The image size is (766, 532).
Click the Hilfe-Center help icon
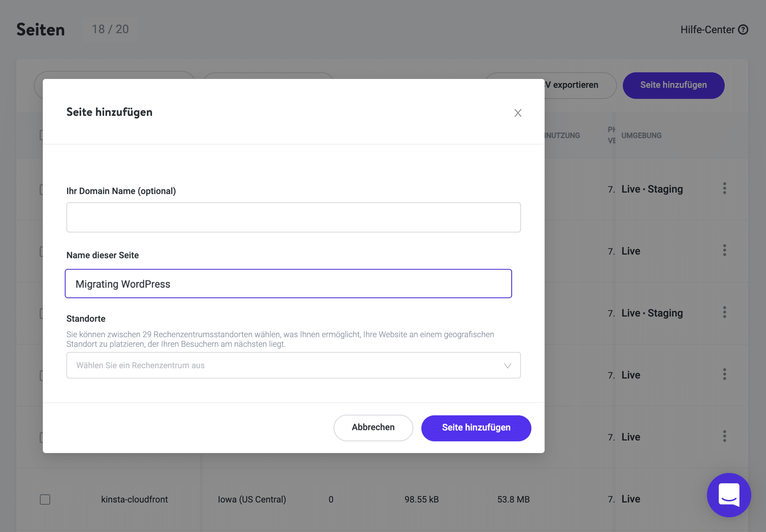click(x=743, y=30)
